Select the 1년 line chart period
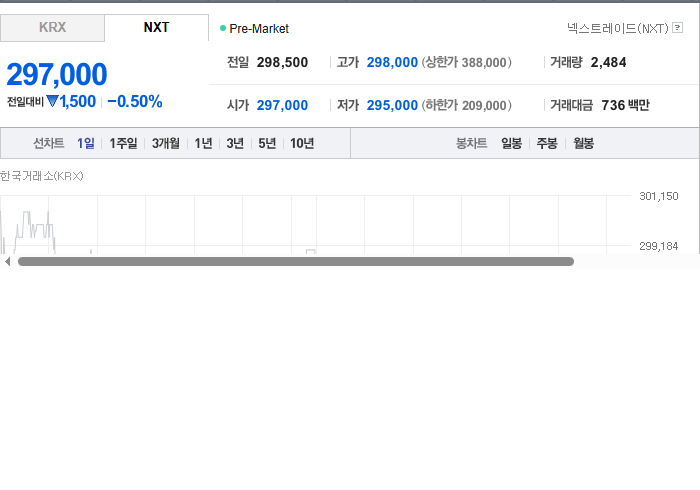The height and width of the screenshot is (490, 700). tap(203, 143)
